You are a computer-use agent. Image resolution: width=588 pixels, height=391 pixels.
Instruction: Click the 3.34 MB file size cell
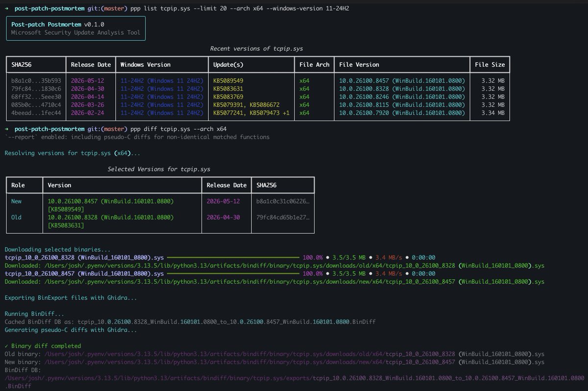click(493, 113)
